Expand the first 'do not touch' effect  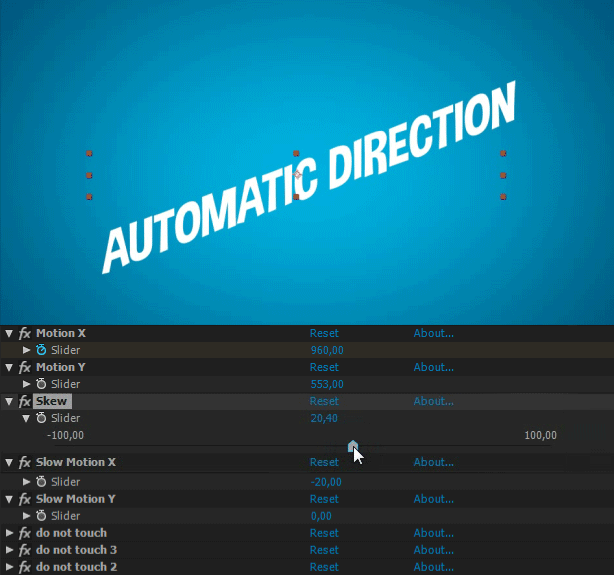[9, 533]
